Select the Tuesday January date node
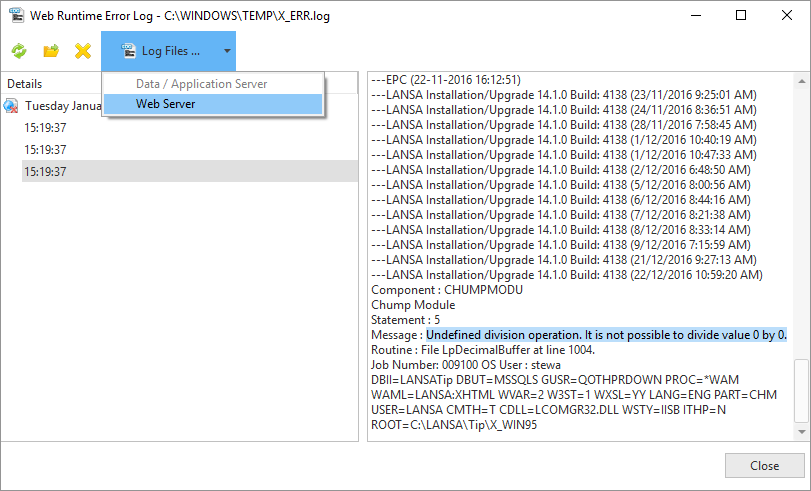Image resolution: width=811 pixels, height=491 pixels. click(x=63, y=106)
